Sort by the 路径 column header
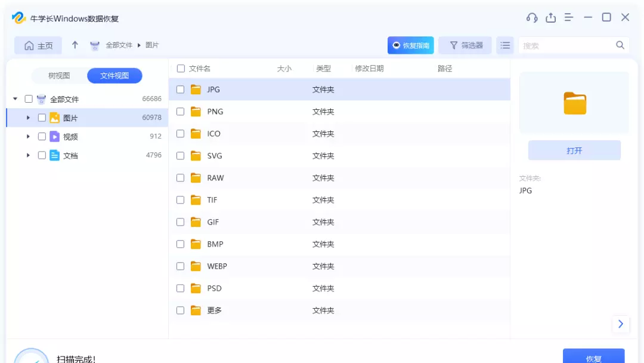The height and width of the screenshot is (363, 644). tap(445, 69)
